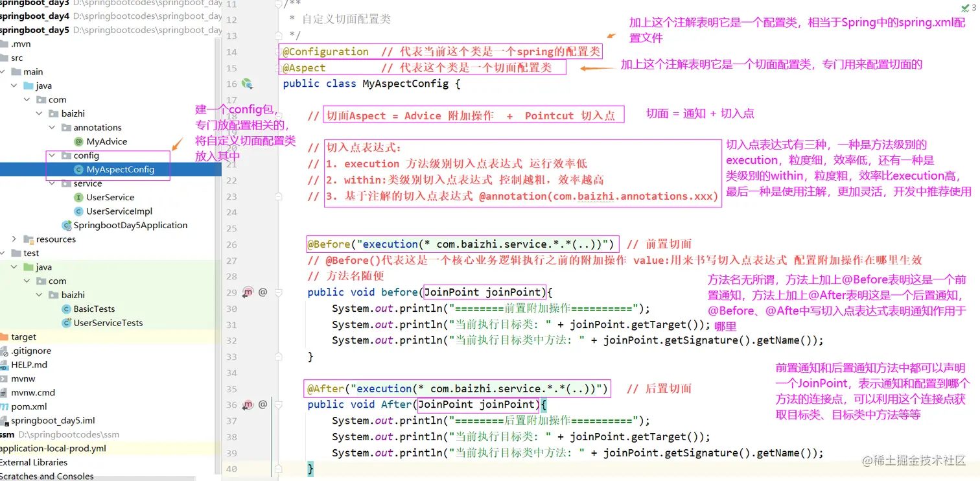The image size is (980, 481).
Task: Collapse the annotations package node
Action: pyautogui.click(x=52, y=128)
